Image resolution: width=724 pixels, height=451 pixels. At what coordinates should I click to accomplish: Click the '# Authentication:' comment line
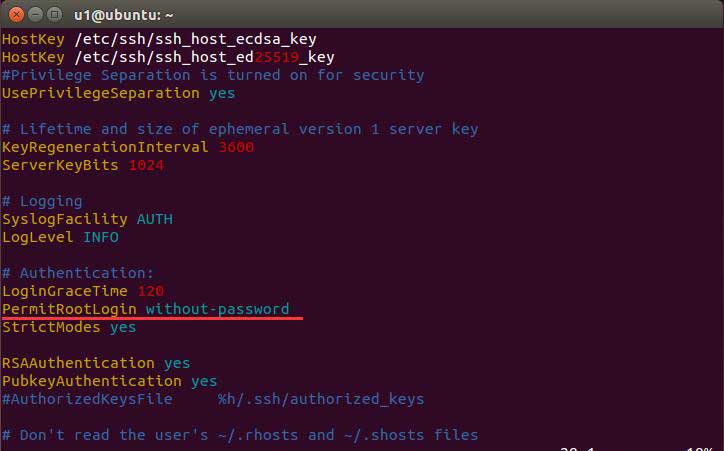[x=78, y=273]
